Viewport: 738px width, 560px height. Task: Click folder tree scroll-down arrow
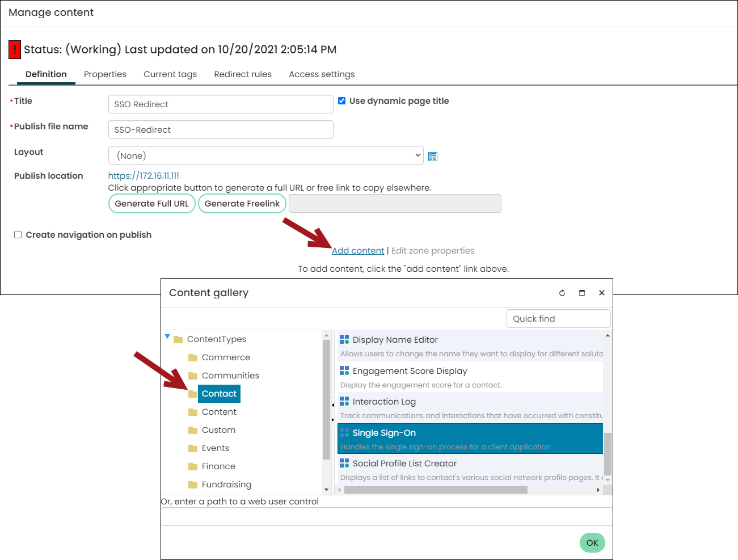pos(326,490)
